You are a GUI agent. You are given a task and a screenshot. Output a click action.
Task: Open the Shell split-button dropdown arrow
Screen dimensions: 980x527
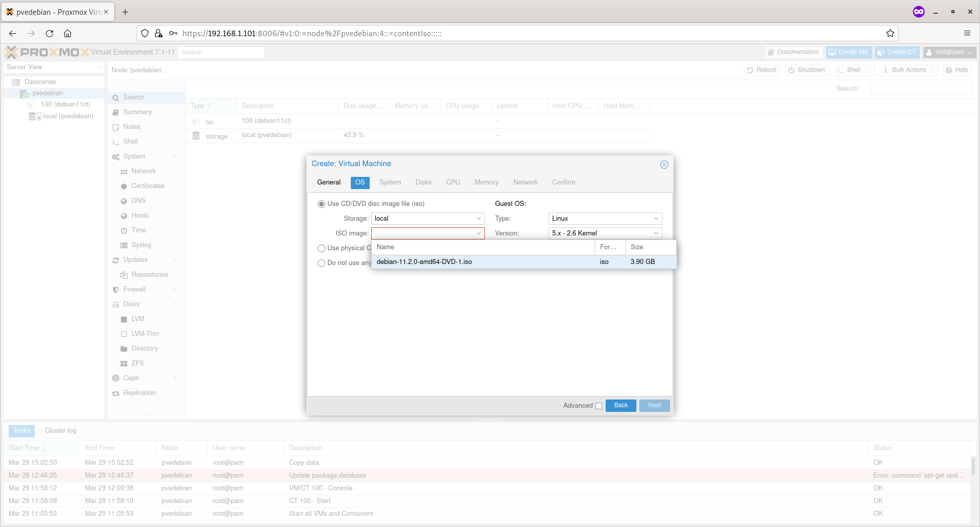click(869, 70)
